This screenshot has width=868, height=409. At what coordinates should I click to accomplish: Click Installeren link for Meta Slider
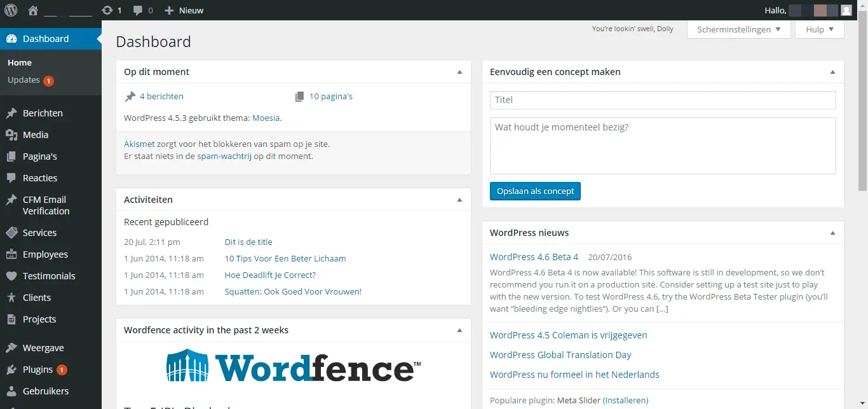click(625, 401)
